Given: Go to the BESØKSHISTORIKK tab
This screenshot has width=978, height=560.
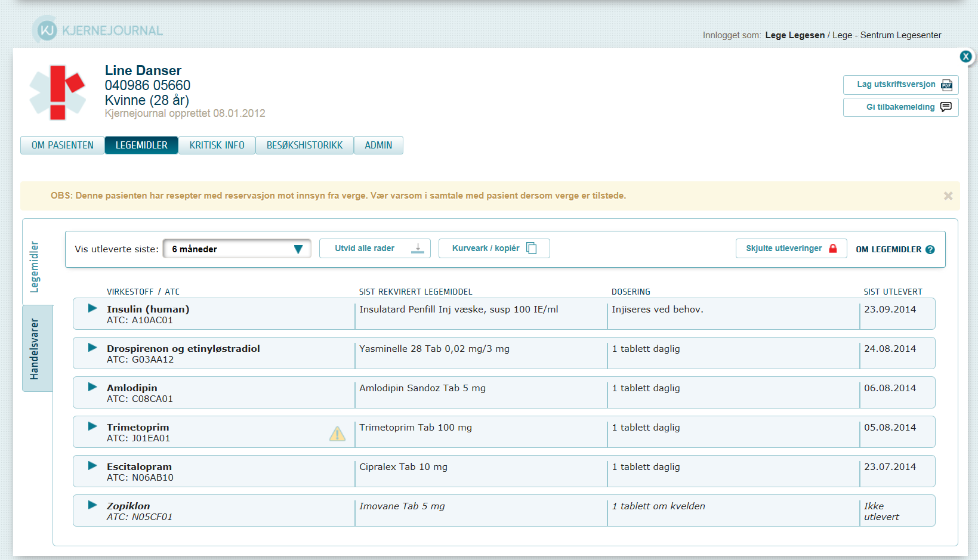Looking at the screenshot, I should tap(305, 146).
